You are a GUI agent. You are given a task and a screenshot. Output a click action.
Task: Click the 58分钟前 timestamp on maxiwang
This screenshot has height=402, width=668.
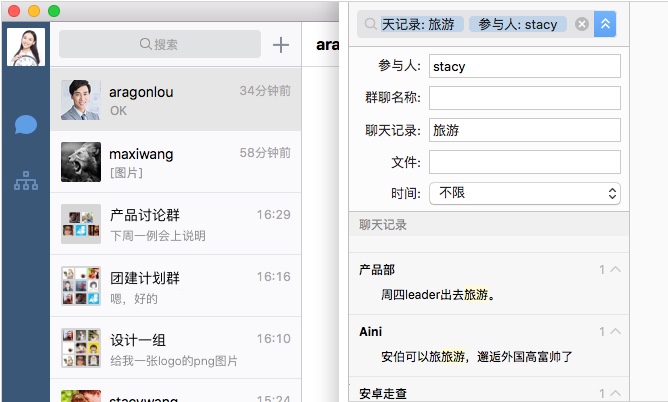pyautogui.click(x=265, y=152)
